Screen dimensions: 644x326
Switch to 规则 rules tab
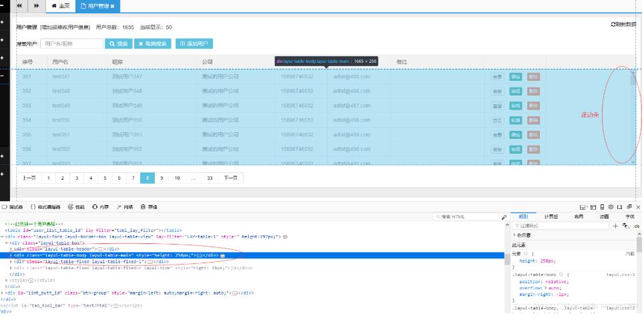point(523,216)
